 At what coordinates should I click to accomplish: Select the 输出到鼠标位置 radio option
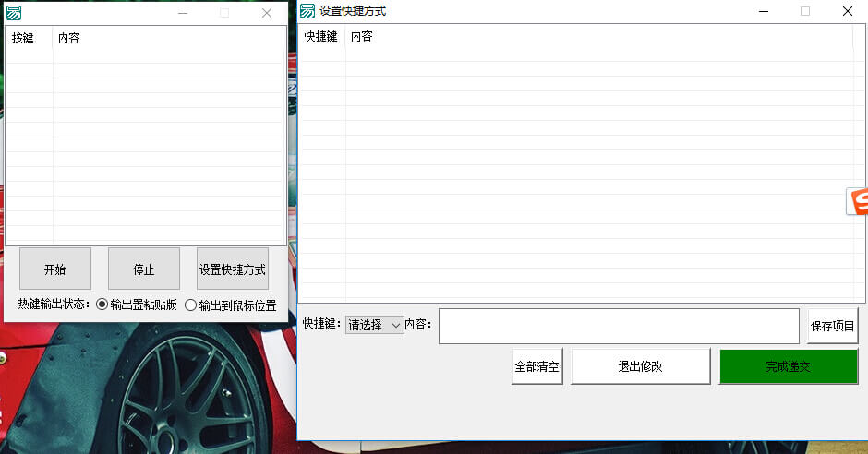[x=191, y=305]
